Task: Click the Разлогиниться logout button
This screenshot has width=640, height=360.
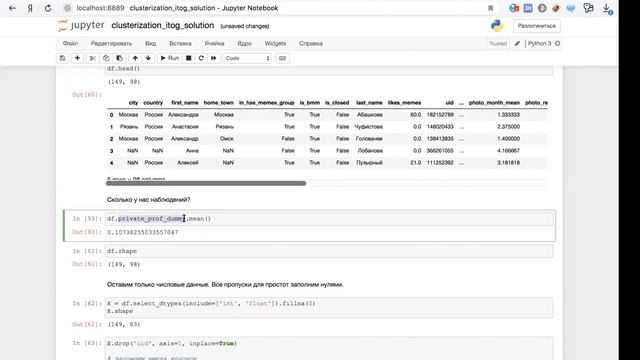Action: tap(536, 26)
